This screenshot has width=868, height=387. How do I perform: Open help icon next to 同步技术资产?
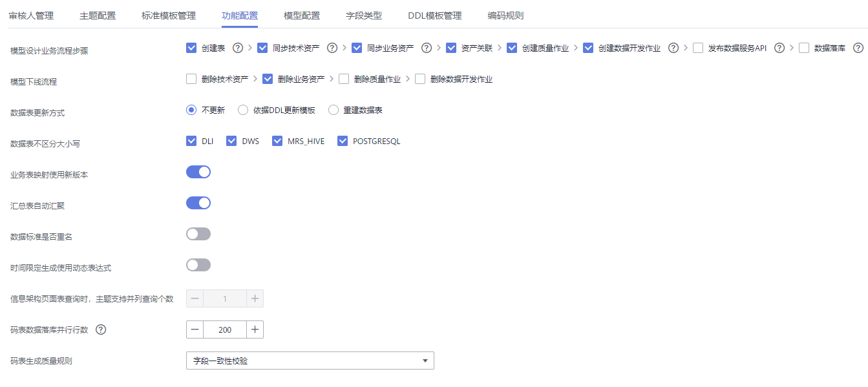(x=332, y=48)
